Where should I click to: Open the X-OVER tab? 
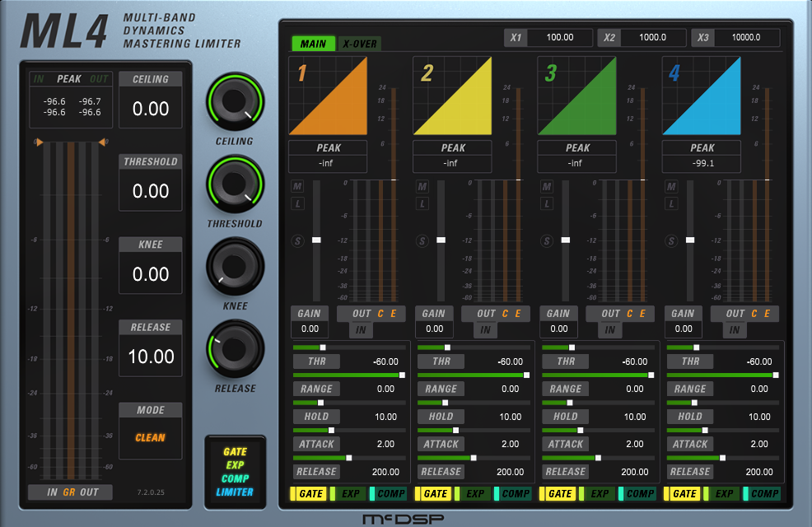(x=360, y=44)
